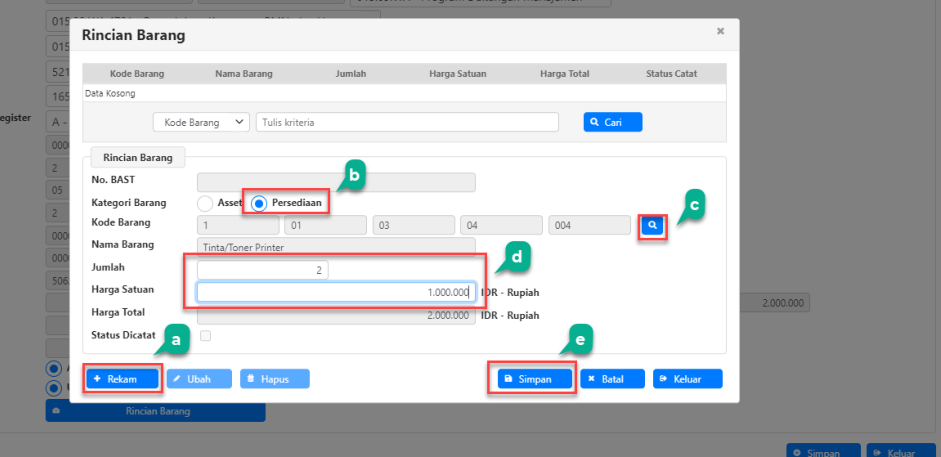Click the magnifier icon beside Kode Barang fields

click(652, 226)
